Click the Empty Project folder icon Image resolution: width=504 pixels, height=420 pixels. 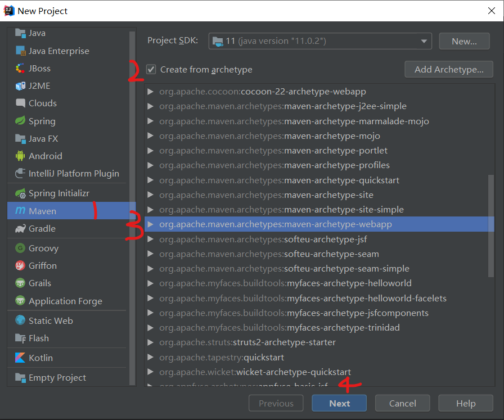coord(20,378)
